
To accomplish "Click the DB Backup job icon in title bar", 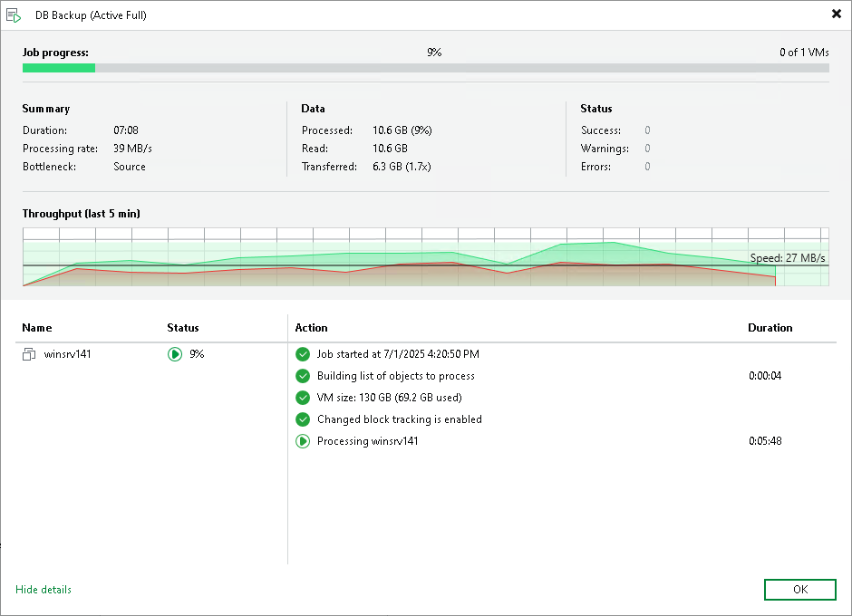I will coord(14,15).
